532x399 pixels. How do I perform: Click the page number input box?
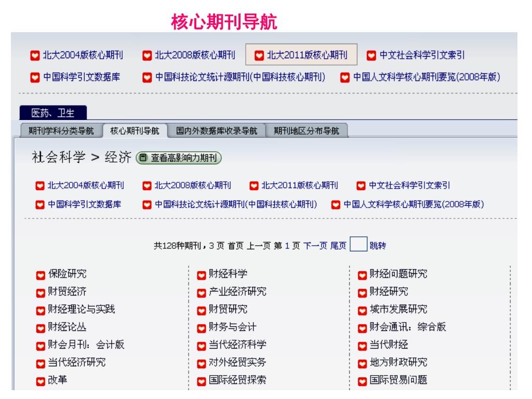pos(358,244)
